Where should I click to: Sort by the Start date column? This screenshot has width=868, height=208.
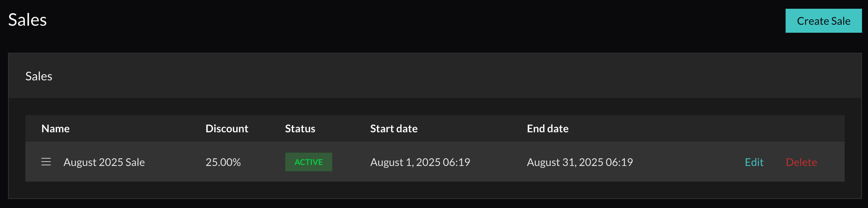pyautogui.click(x=394, y=128)
